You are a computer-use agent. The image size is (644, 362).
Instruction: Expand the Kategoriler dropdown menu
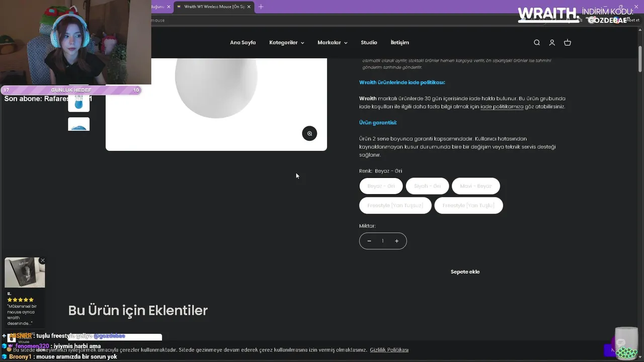coord(286,43)
